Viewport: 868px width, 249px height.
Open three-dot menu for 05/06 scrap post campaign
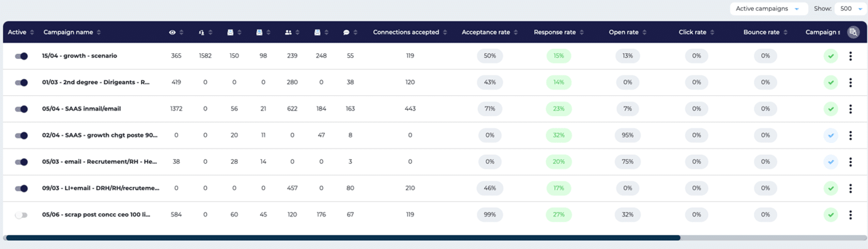[x=850, y=215]
